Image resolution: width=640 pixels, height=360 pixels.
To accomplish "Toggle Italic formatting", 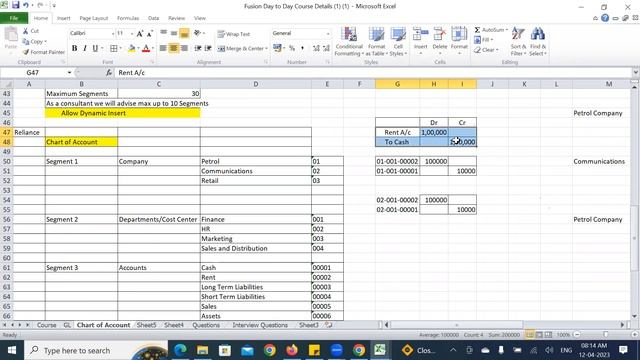I will 85,48.
